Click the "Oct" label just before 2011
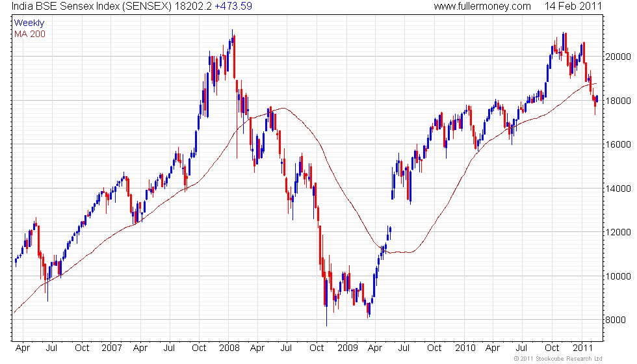The height and width of the screenshot is (364, 637). click(552, 348)
